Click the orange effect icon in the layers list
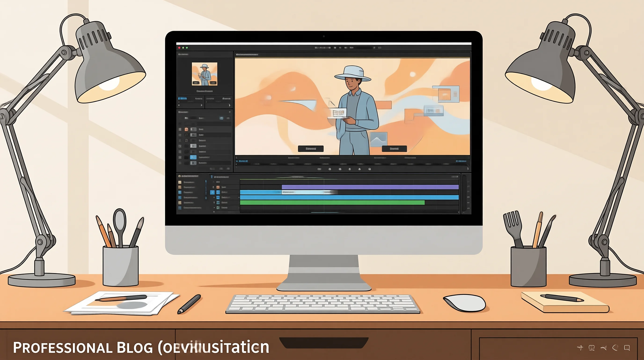The image size is (644, 360). [x=186, y=129]
